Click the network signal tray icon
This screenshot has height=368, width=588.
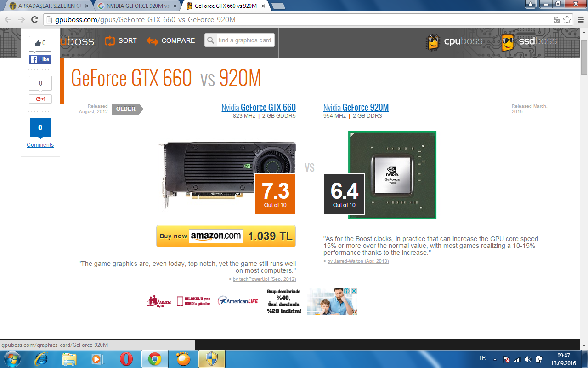(517, 359)
